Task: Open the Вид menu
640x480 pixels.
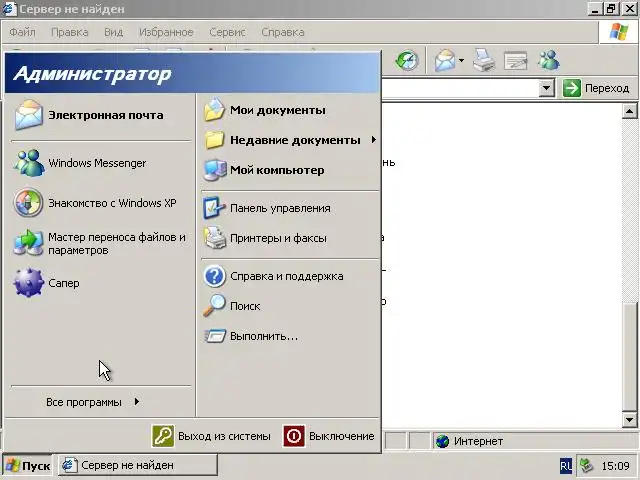Action: (113, 32)
